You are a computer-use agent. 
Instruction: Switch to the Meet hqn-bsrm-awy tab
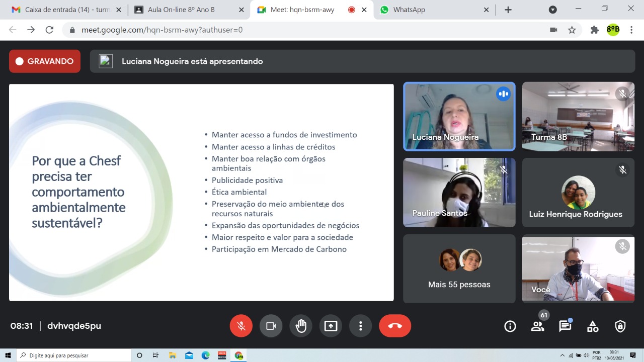[302, 10]
